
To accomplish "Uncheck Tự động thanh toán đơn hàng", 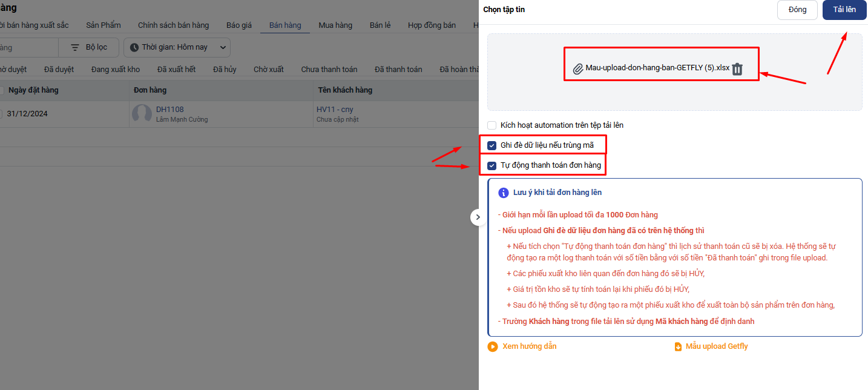I will pyautogui.click(x=492, y=165).
